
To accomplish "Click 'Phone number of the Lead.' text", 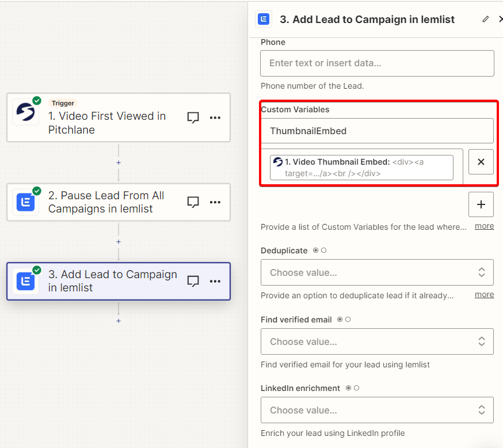I will point(312,86).
